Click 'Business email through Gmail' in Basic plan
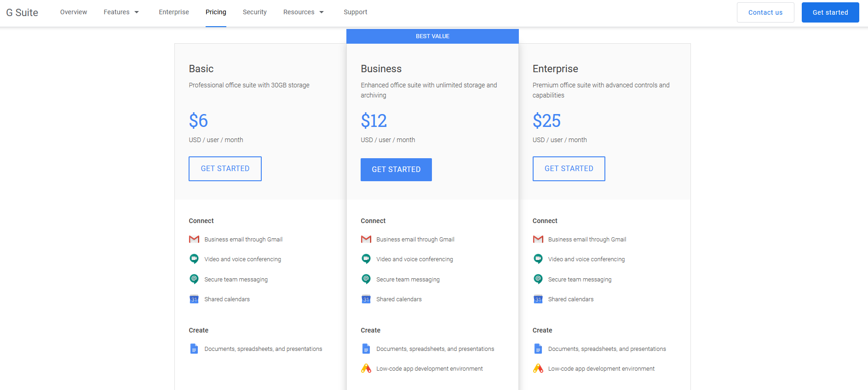Viewport: 868px width, 390px height. (243, 240)
